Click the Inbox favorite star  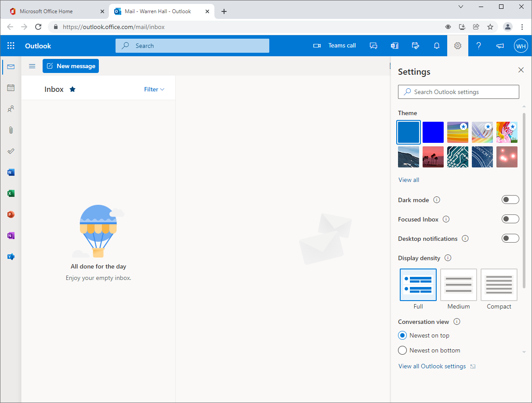click(72, 89)
